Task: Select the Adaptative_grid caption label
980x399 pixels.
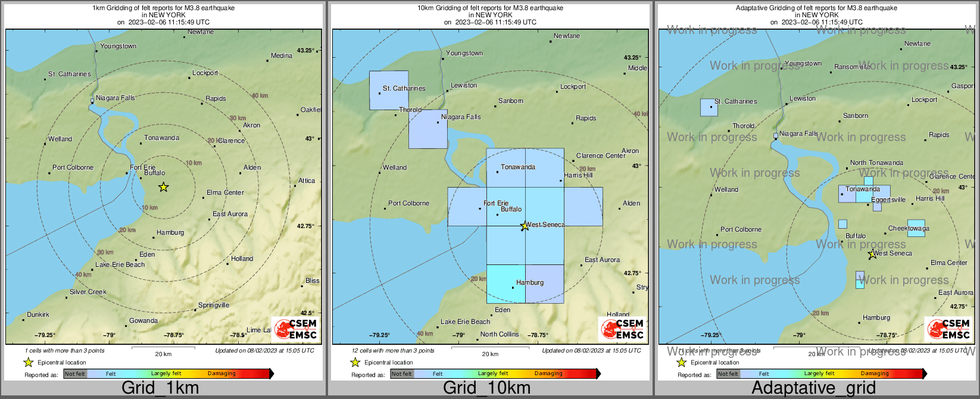Action: coord(813,388)
